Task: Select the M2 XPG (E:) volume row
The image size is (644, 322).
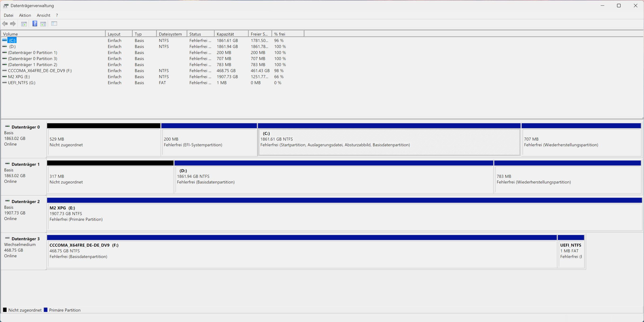Action: point(19,77)
